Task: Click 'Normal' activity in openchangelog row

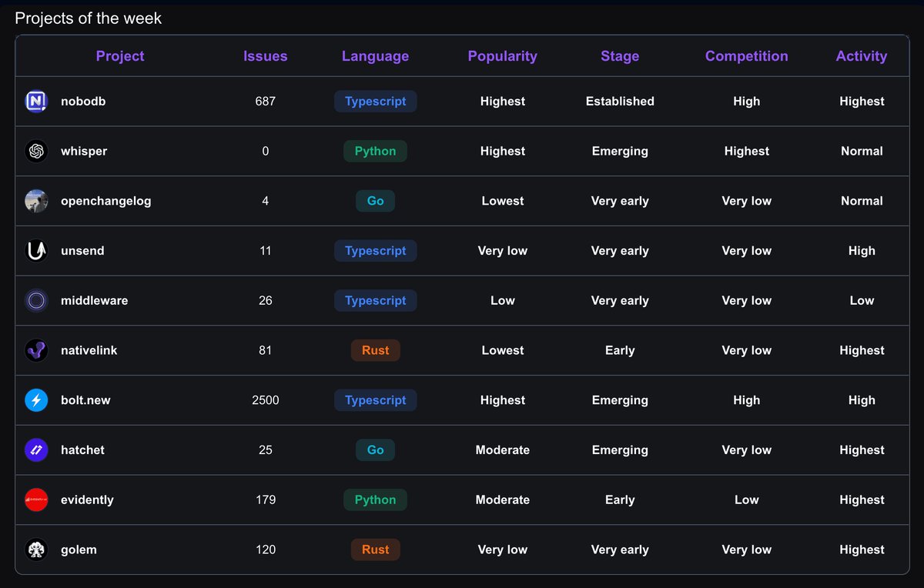Action: 862,201
